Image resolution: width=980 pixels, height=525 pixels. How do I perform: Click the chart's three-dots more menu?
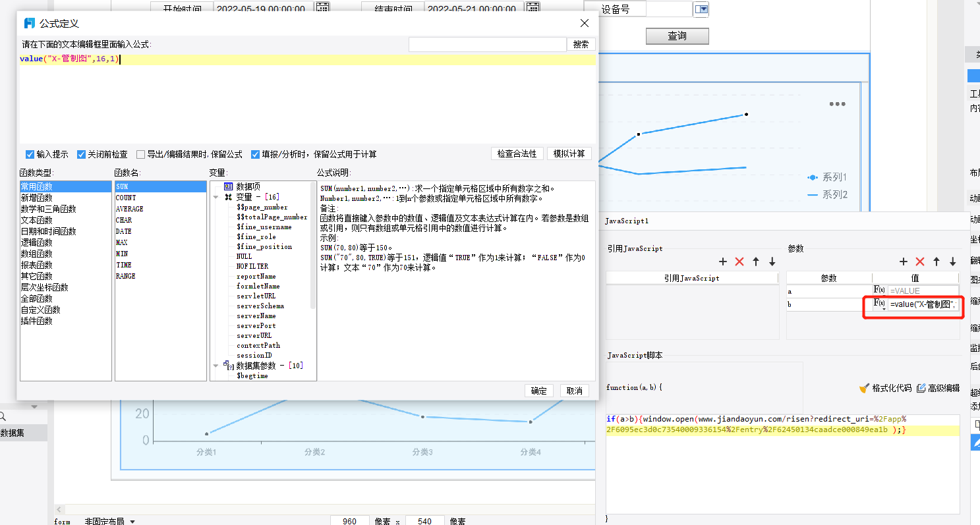837,104
